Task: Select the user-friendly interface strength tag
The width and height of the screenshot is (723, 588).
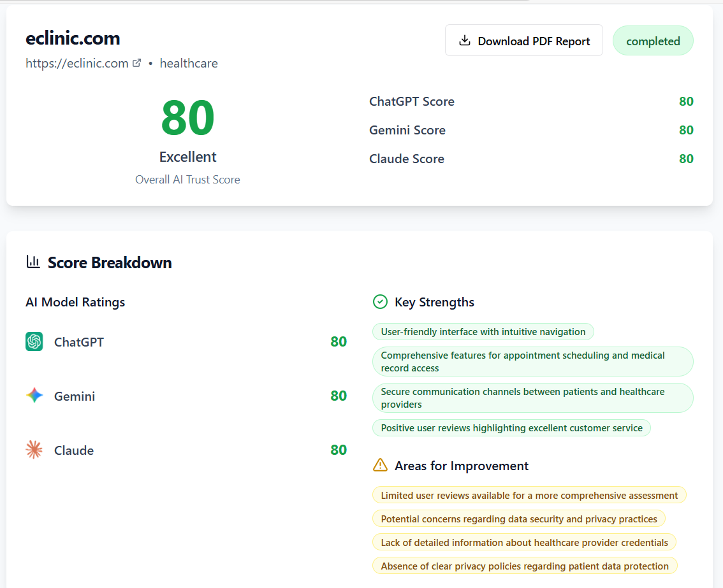Action: [x=483, y=332]
